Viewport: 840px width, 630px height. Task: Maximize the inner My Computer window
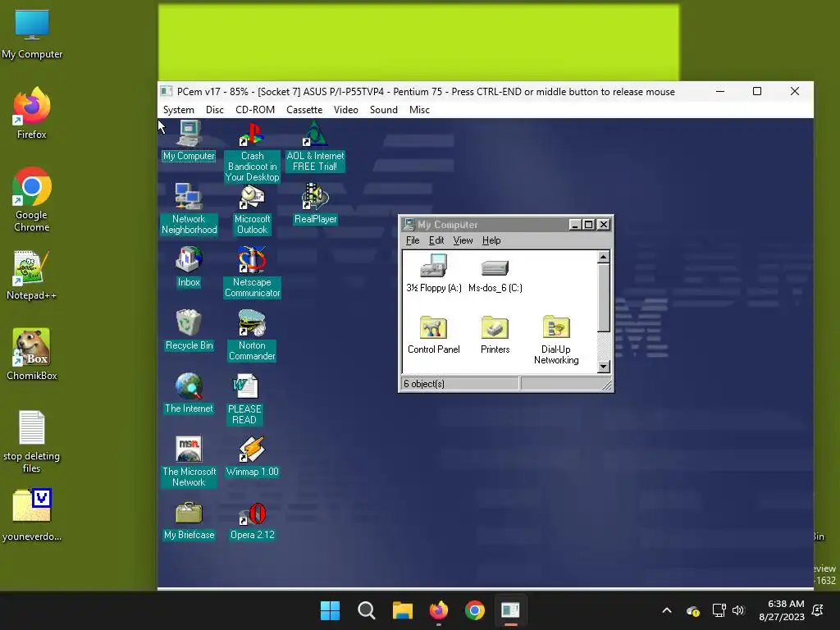pyautogui.click(x=588, y=225)
